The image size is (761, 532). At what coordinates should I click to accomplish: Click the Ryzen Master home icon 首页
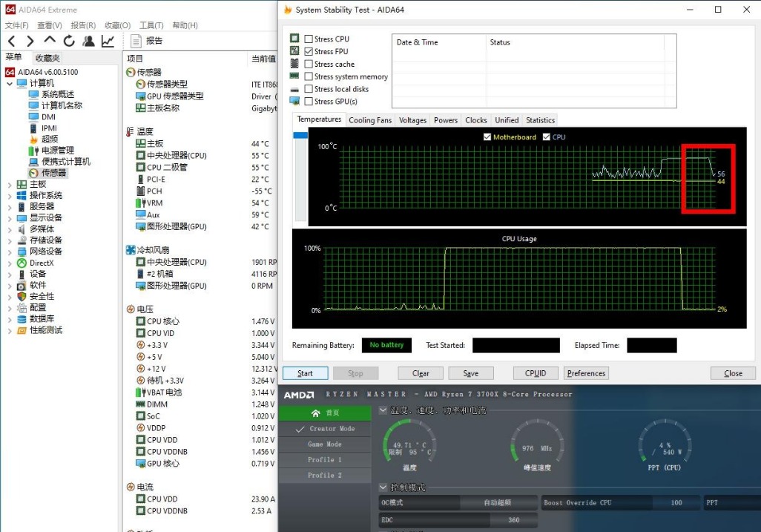point(316,413)
